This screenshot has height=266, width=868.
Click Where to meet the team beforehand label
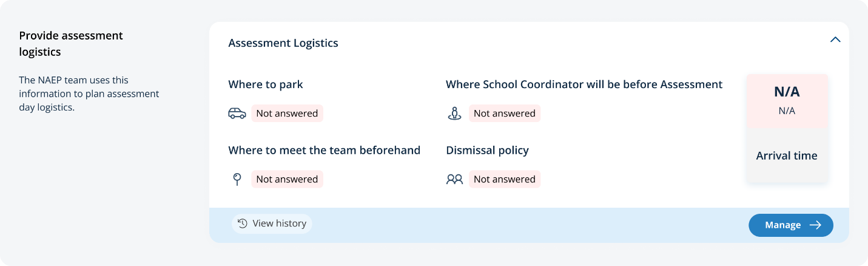[324, 150]
